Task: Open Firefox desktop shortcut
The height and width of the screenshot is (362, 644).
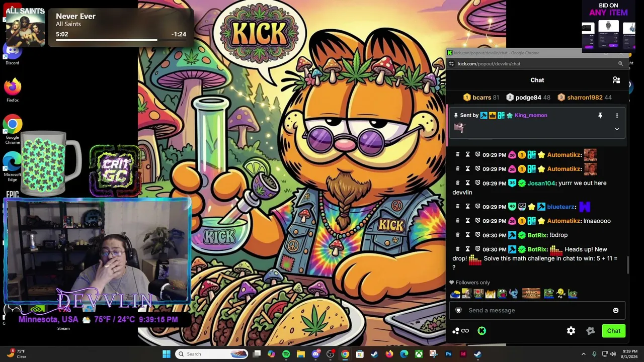Action: coord(13,90)
